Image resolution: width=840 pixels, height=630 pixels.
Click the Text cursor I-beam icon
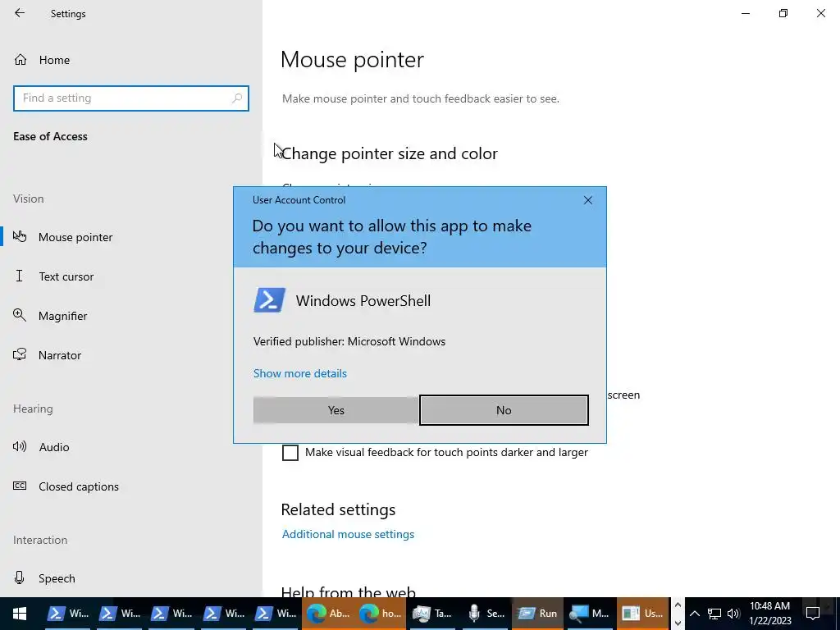pyautogui.click(x=20, y=276)
